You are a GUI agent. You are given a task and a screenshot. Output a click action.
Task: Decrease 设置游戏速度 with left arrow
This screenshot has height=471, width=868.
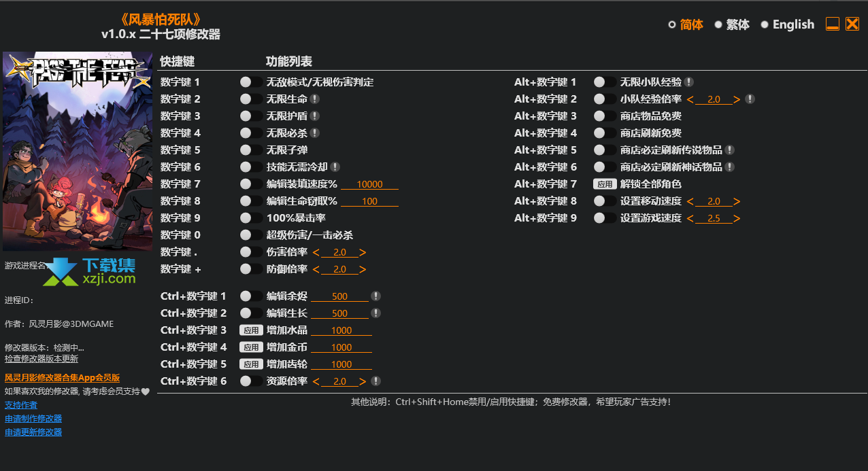click(690, 218)
